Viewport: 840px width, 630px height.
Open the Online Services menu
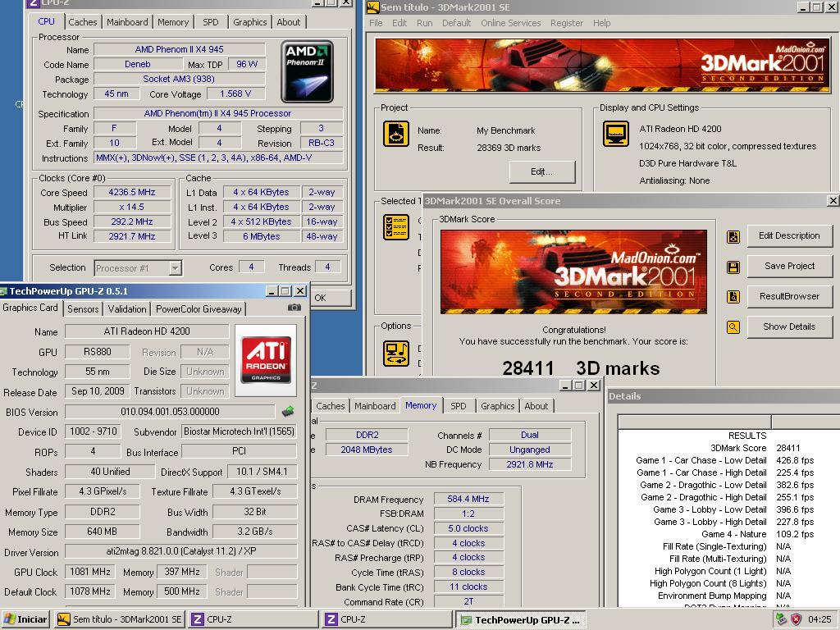click(x=510, y=23)
